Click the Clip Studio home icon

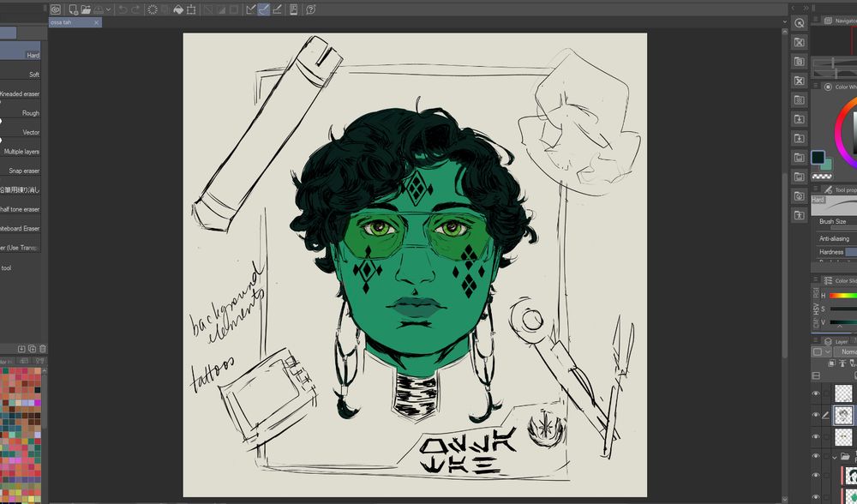coord(56,7)
